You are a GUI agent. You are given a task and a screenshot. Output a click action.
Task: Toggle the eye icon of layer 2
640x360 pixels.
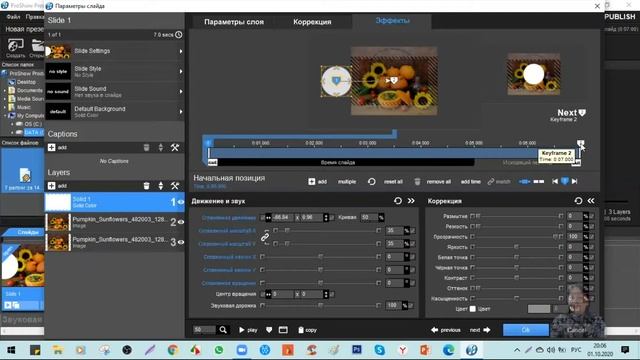(x=180, y=222)
